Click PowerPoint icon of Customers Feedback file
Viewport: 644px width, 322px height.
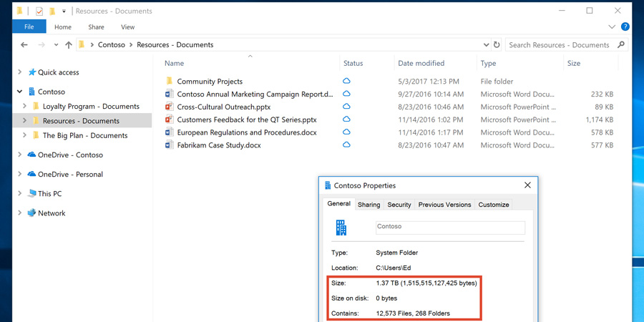click(x=169, y=119)
